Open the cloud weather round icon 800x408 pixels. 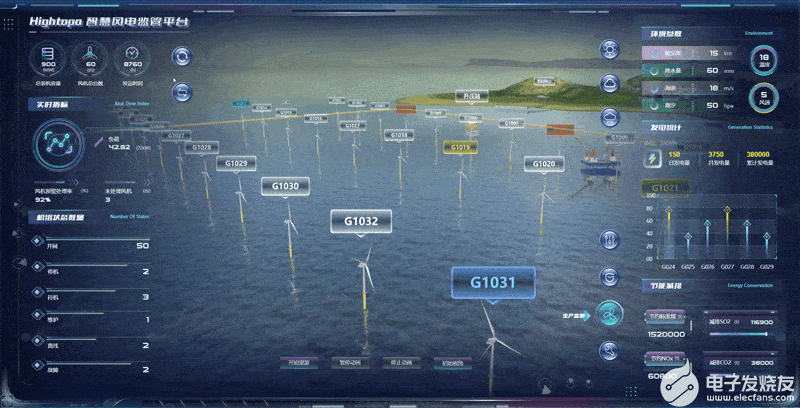point(609,83)
